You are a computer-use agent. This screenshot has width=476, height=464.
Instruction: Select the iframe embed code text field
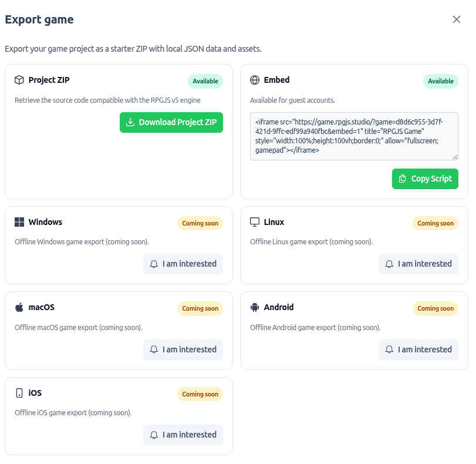[353, 135]
